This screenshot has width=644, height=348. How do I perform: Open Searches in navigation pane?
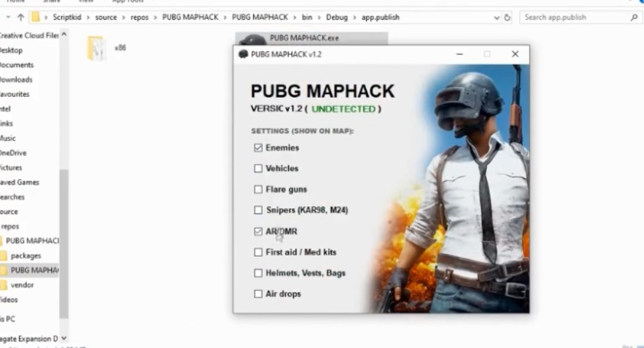[13, 196]
